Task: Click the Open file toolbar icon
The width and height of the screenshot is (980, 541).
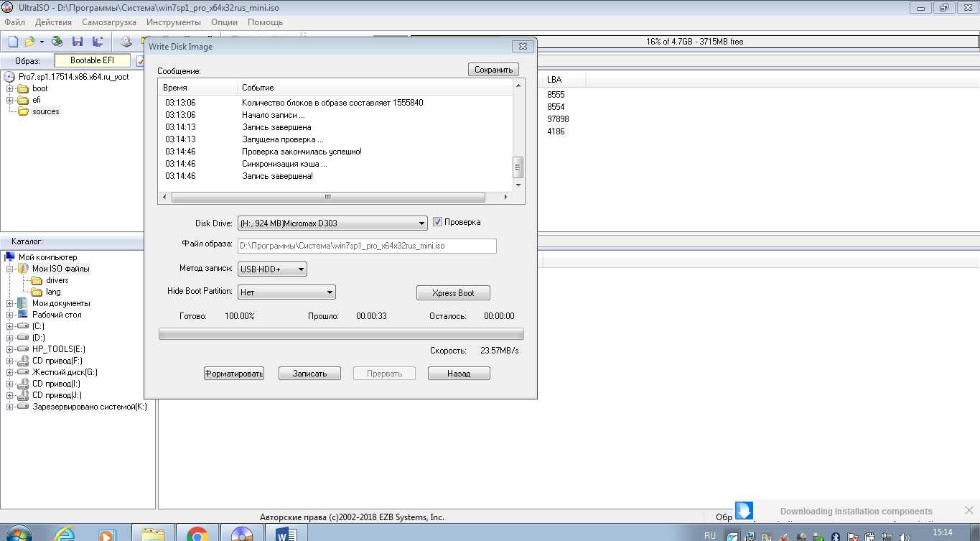Action: coord(30,42)
